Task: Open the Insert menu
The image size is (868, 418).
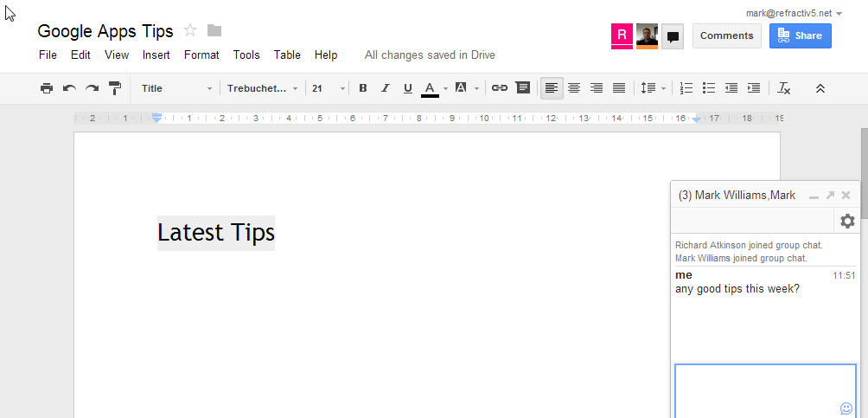Action: (x=156, y=55)
